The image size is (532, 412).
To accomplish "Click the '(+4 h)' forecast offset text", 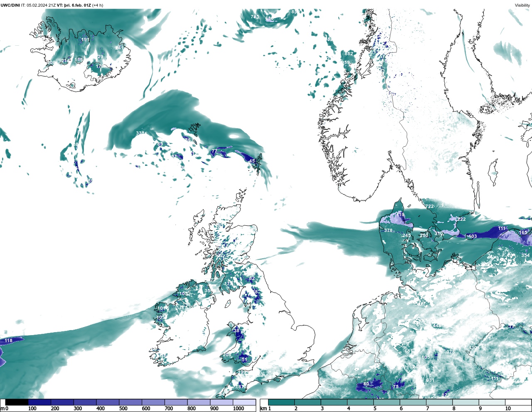I will 98,5.
